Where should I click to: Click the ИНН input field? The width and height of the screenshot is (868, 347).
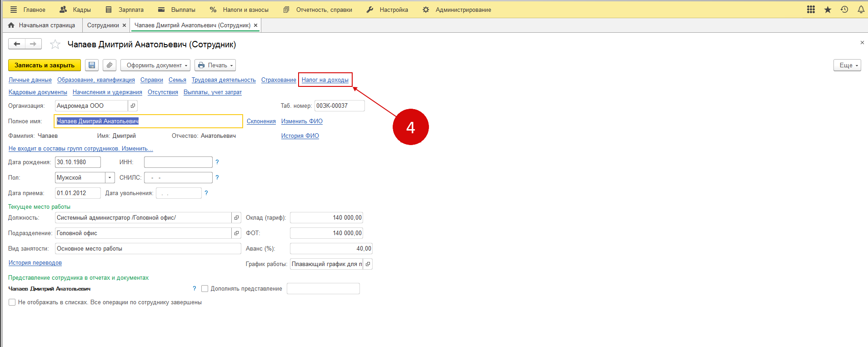178,162
